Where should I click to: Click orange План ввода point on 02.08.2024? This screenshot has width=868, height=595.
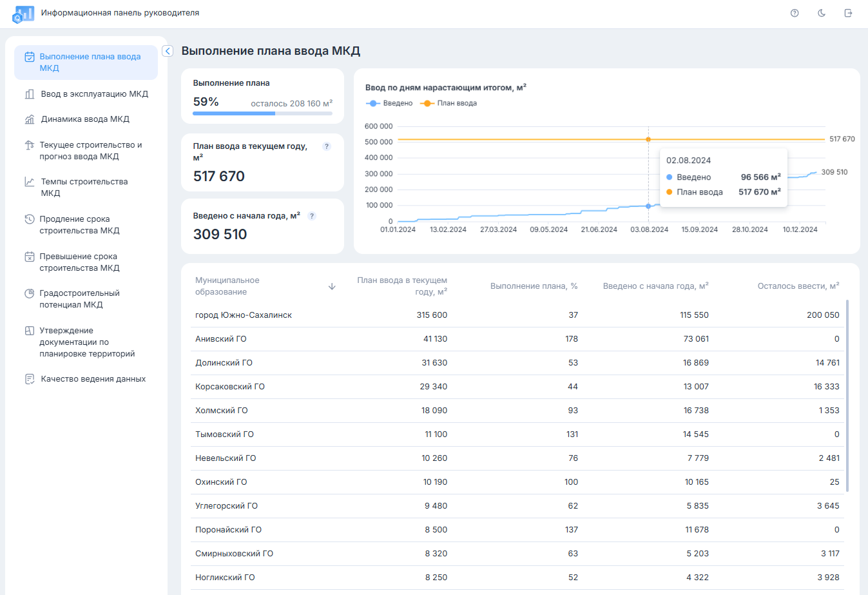(648, 139)
